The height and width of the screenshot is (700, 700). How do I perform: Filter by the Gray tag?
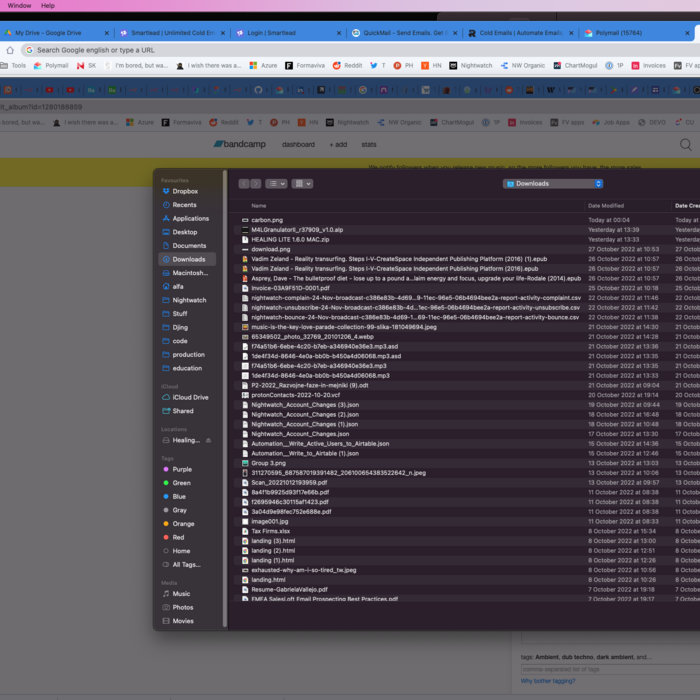point(179,510)
